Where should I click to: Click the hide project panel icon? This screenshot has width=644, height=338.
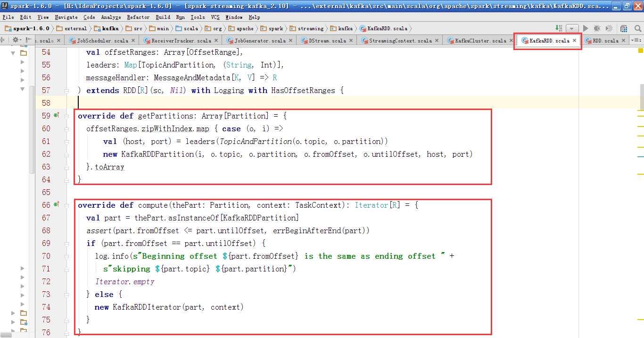(x=28, y=40)
